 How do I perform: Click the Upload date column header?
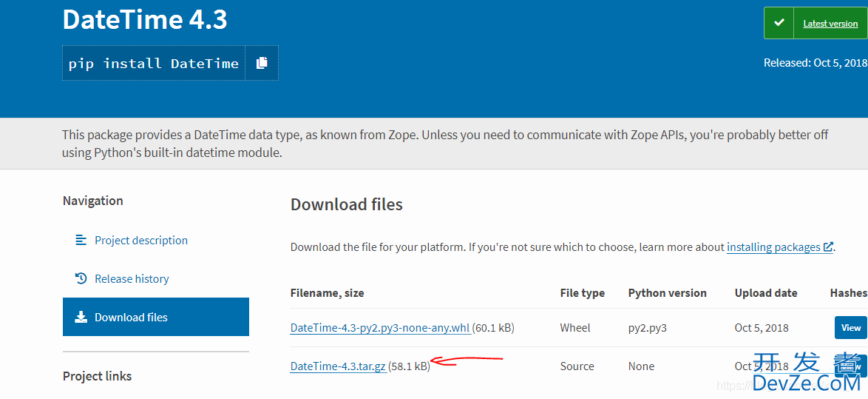coord(766,293)
